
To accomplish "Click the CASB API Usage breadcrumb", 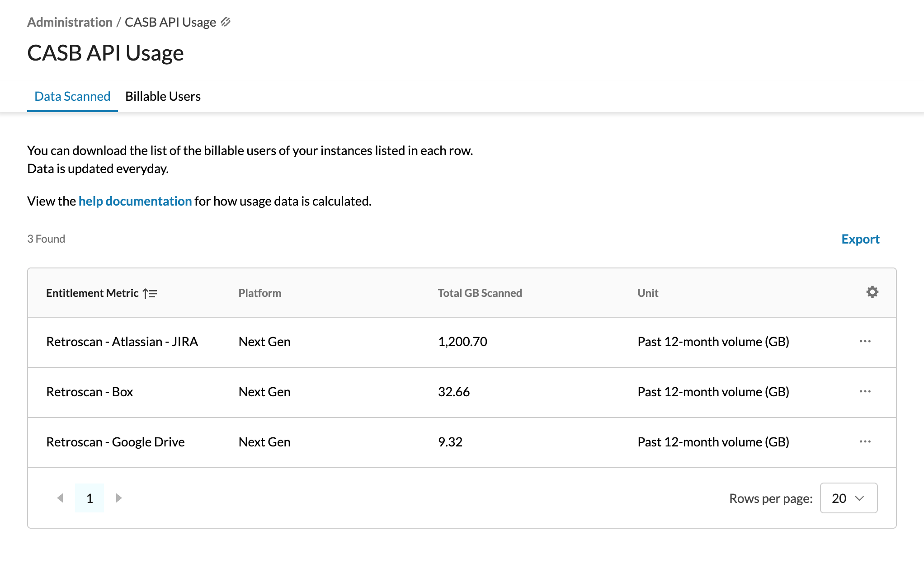I will (x=170, y=22).
